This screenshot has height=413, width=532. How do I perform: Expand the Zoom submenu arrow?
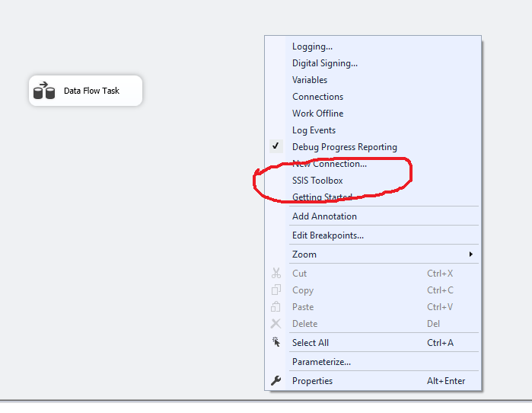(x=470, y=254)
